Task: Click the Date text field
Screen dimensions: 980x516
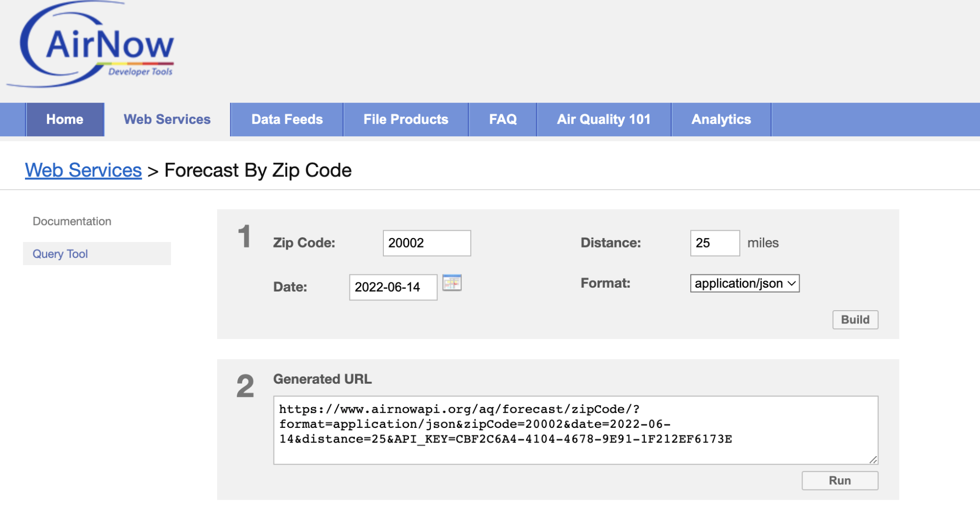Action: click(x=393, y=287)
